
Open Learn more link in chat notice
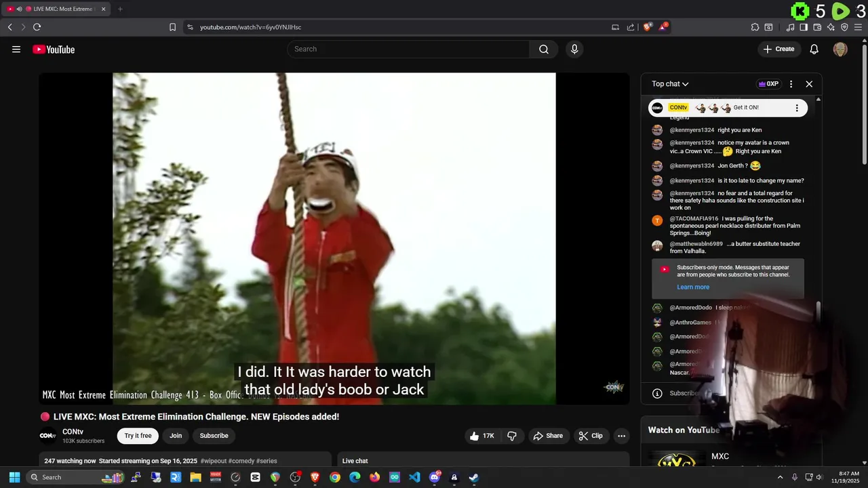(x=693, y=287)
